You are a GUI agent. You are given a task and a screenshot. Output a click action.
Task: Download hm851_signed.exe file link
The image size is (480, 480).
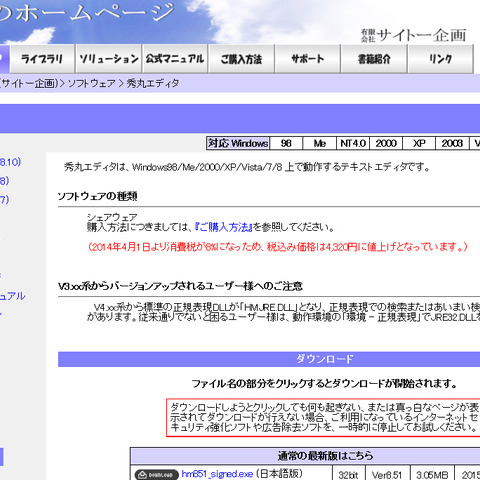pos(217,474)
